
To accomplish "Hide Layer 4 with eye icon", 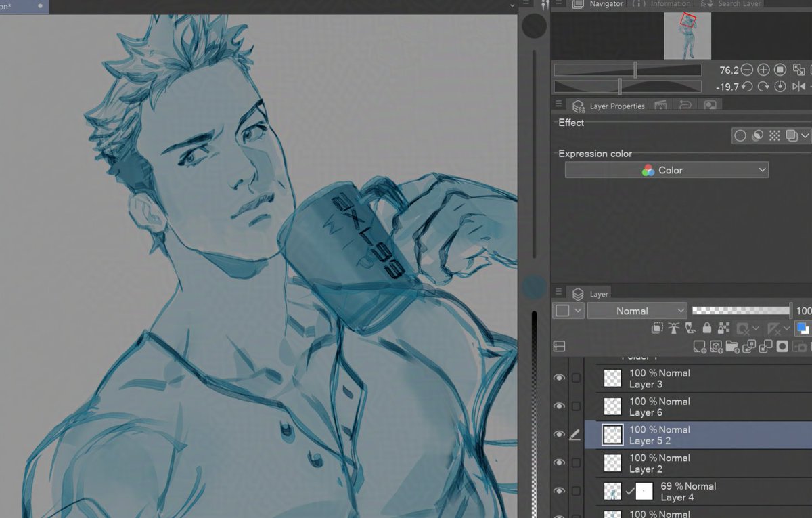I will point(559,491).
